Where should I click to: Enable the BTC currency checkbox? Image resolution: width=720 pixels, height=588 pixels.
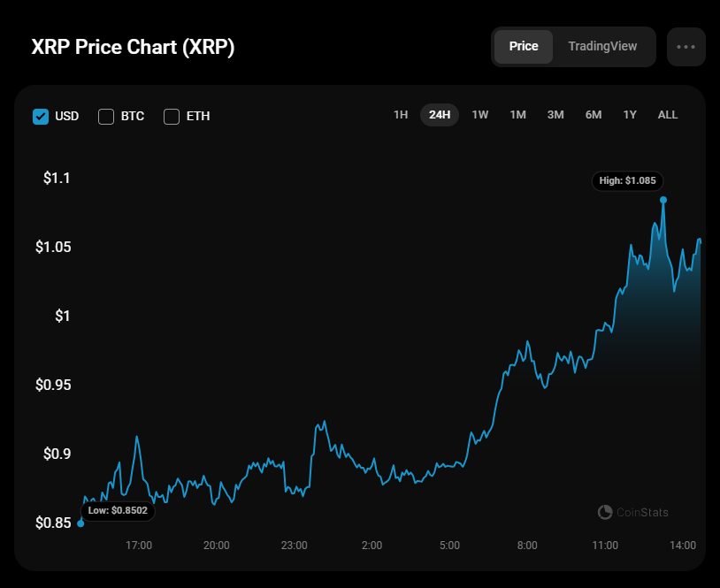(106, 116)
